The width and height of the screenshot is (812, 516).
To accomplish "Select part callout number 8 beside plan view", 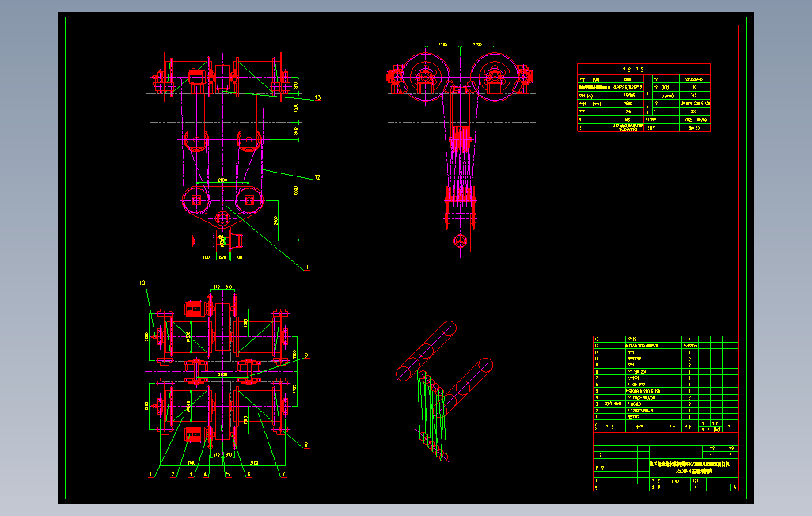I will [306, 445].
